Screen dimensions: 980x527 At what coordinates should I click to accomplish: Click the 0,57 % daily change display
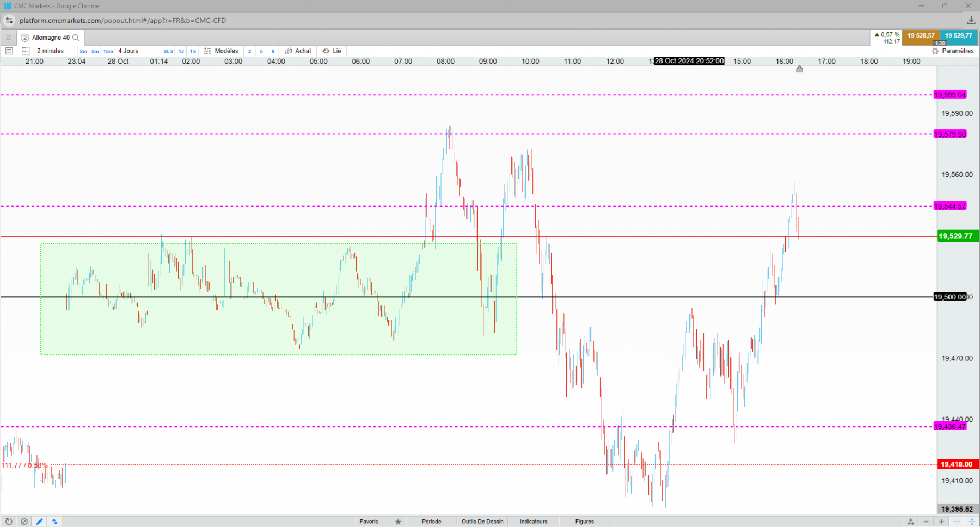pyautogui.click(x=887, y=35)
